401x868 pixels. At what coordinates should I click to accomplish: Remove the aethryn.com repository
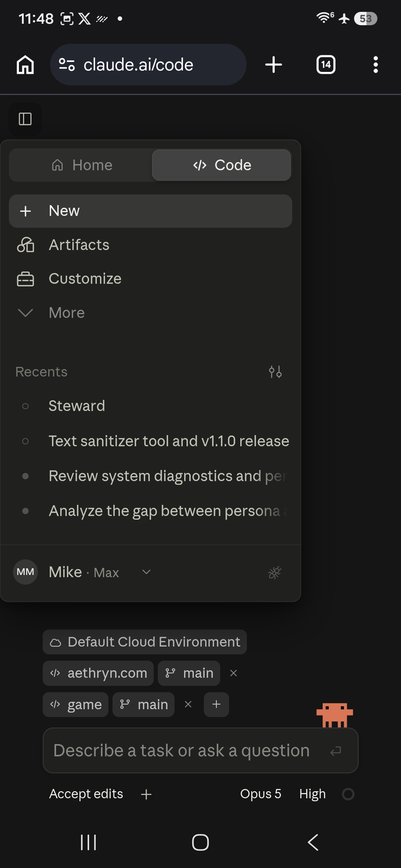point(234,673)
